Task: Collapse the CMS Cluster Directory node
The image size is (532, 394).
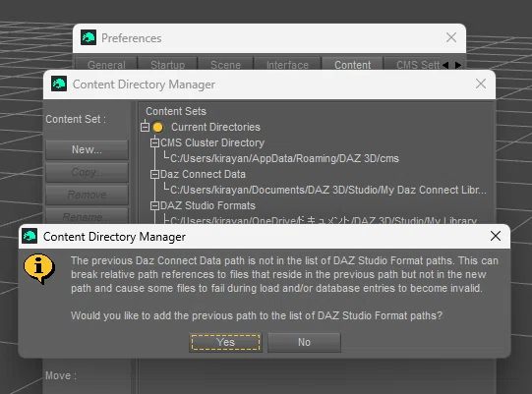Action: 154,142
